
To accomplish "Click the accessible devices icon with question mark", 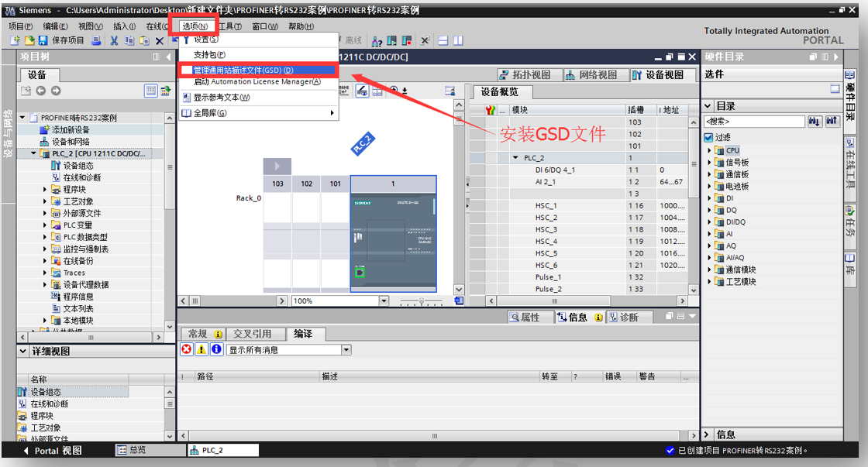I will 377,41.
